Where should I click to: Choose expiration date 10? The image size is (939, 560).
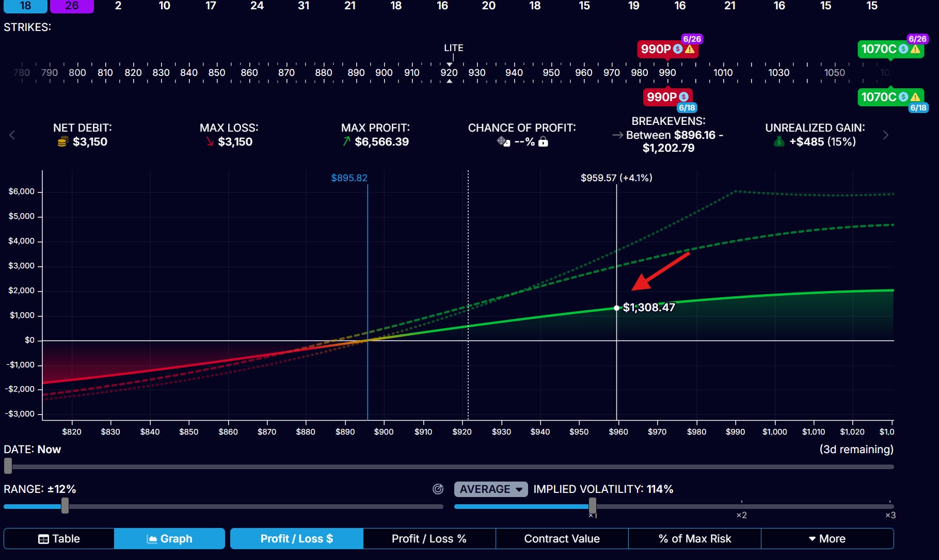164,6
